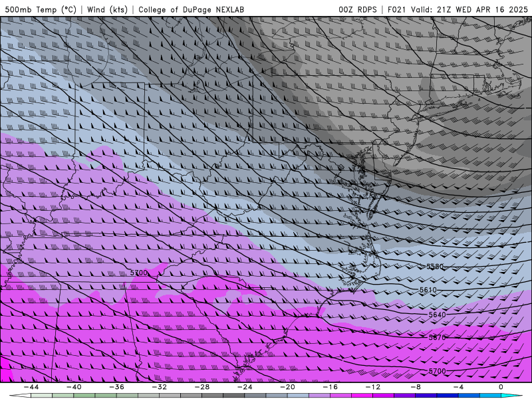Screen dimensions: 532x399
Task: Click the -28 colorbar tick label
Action: pos(202,387)
